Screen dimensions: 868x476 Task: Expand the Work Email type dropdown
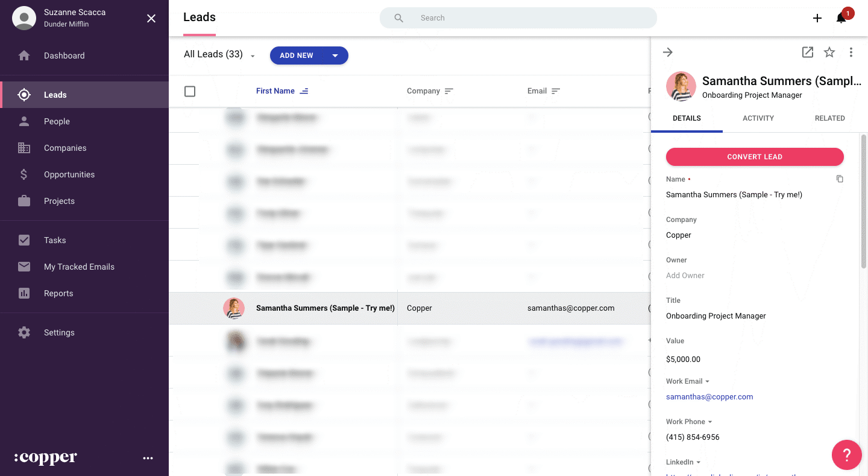[x=707, y=382]
